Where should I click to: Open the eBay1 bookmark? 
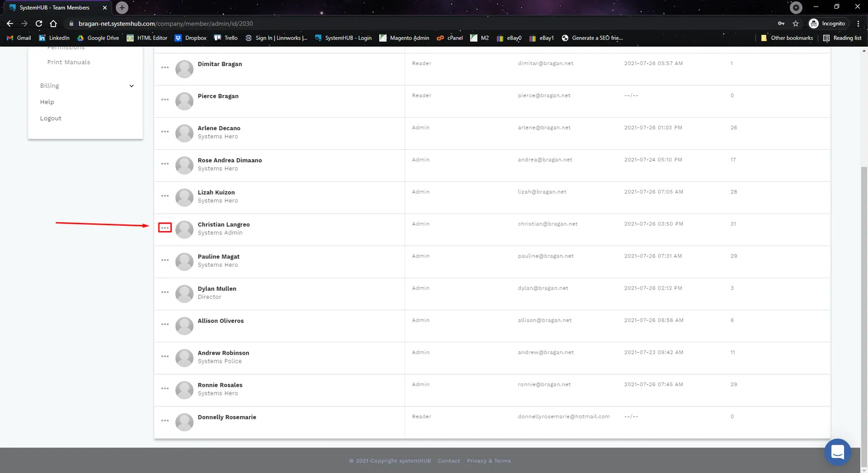pos(541,38)
